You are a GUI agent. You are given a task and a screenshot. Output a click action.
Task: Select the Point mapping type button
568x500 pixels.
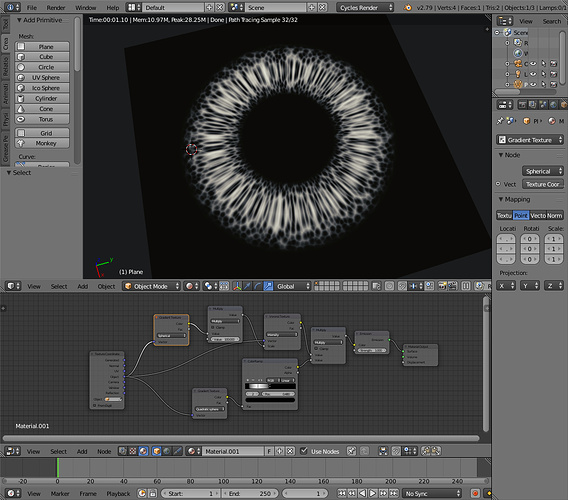[521, 216]
